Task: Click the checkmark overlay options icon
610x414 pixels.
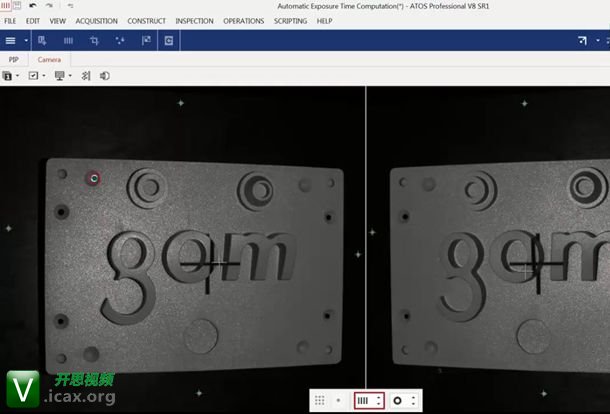Action: (33, 76)
